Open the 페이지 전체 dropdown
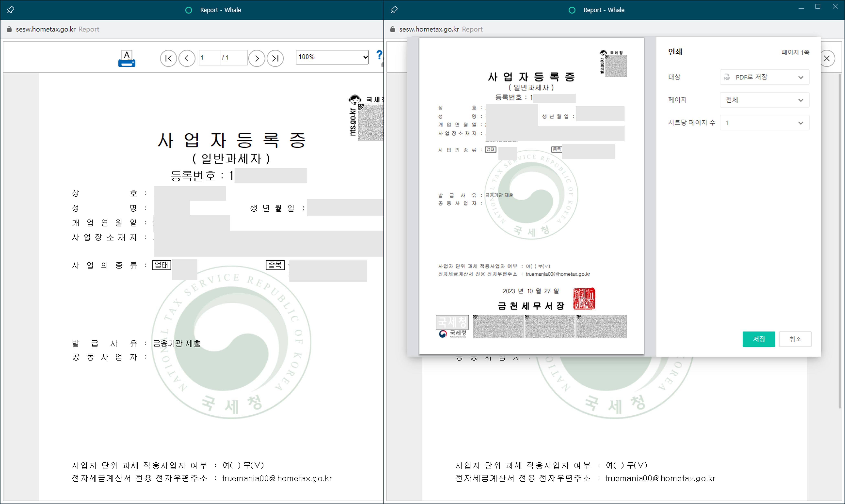 (765, 100)
